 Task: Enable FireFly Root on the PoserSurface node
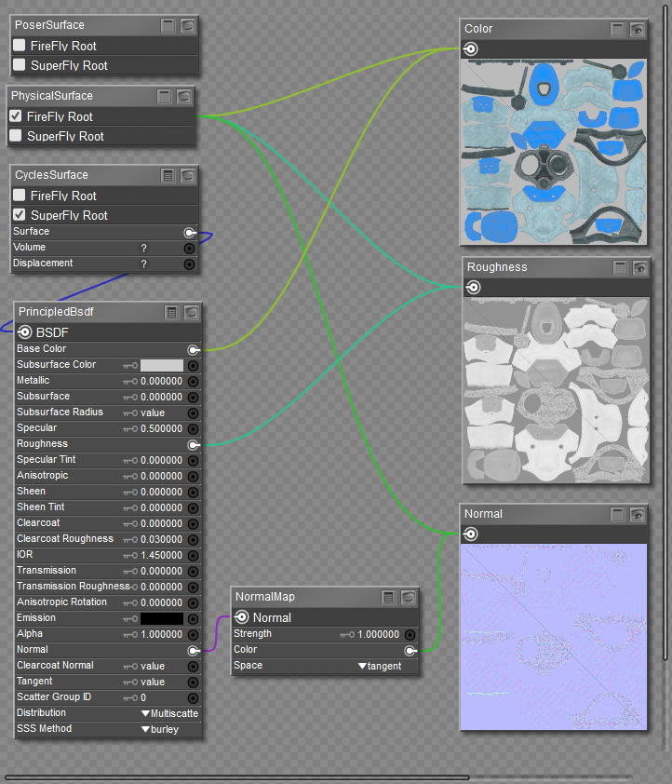[x=20, y=46]
